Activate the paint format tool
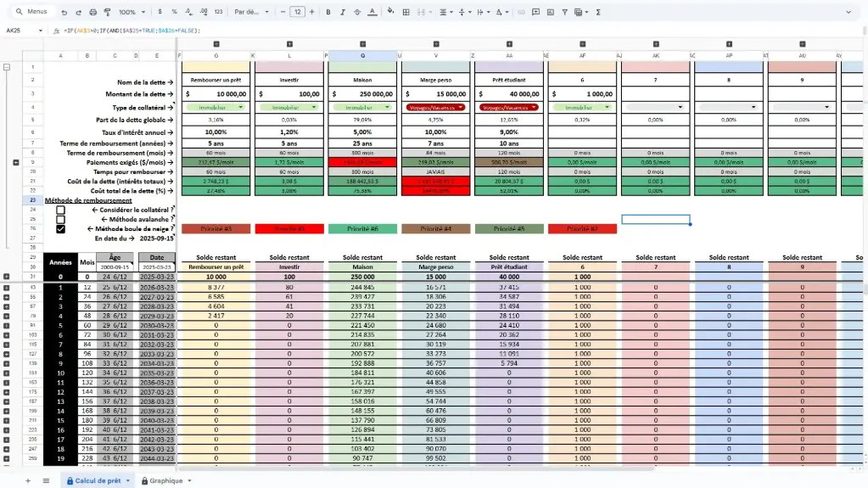 pos(108,12)
